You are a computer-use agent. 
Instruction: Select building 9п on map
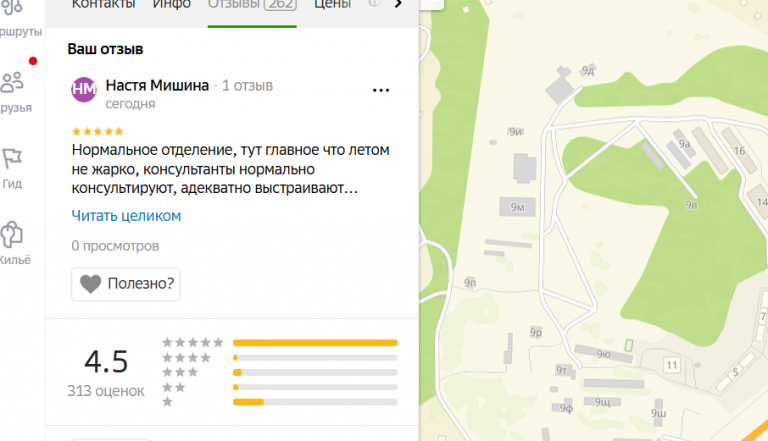pos(470,282)
